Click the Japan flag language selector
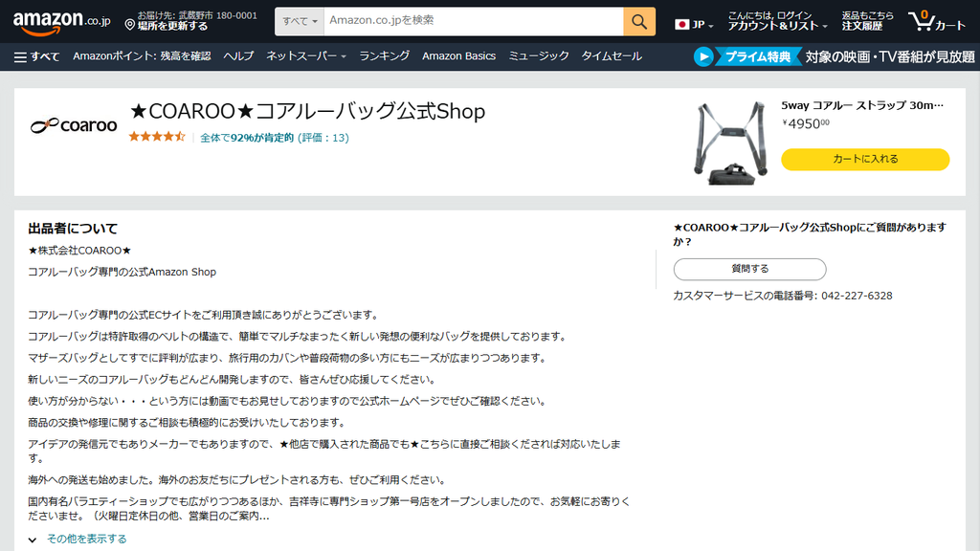Image resolution: width=980 pixels, height=551 pixels. [694, 24]
